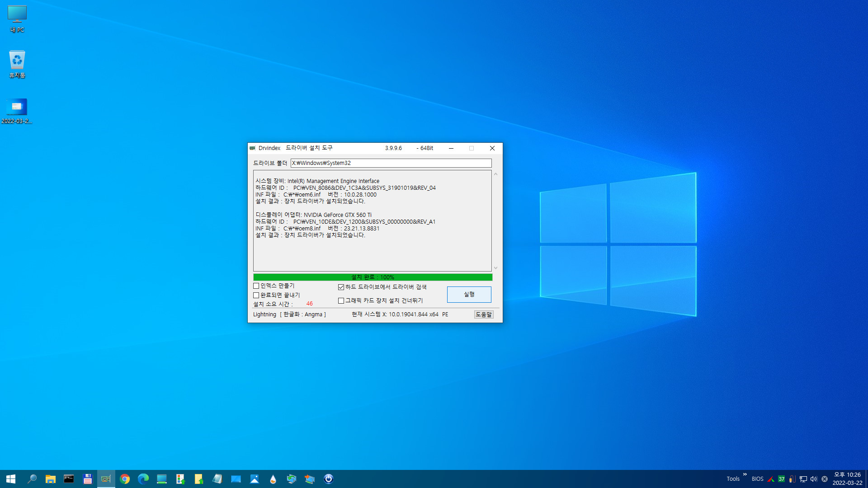This screenshot has height=488, width=868.
Task: Click the Lightning [ 한글화 : Angma ] text
Action: [x=289, y=314]
